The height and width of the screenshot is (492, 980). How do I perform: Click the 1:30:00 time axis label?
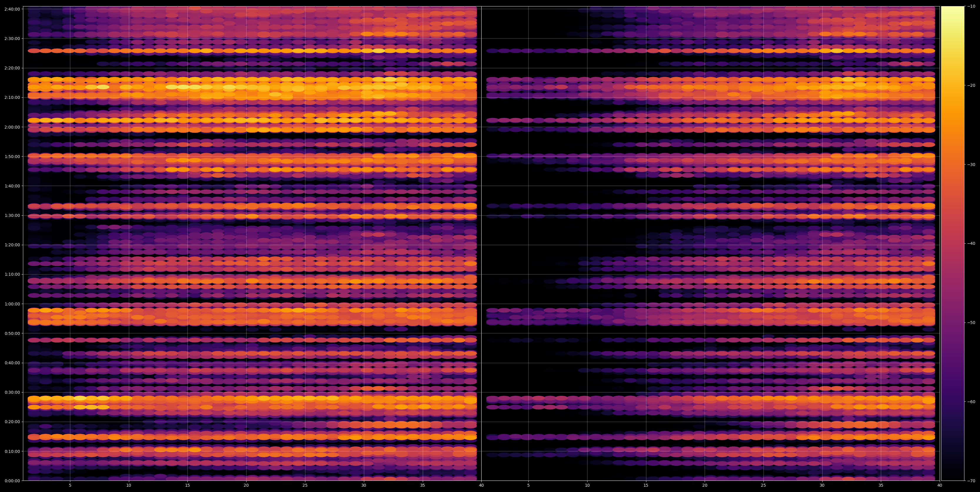12,215
